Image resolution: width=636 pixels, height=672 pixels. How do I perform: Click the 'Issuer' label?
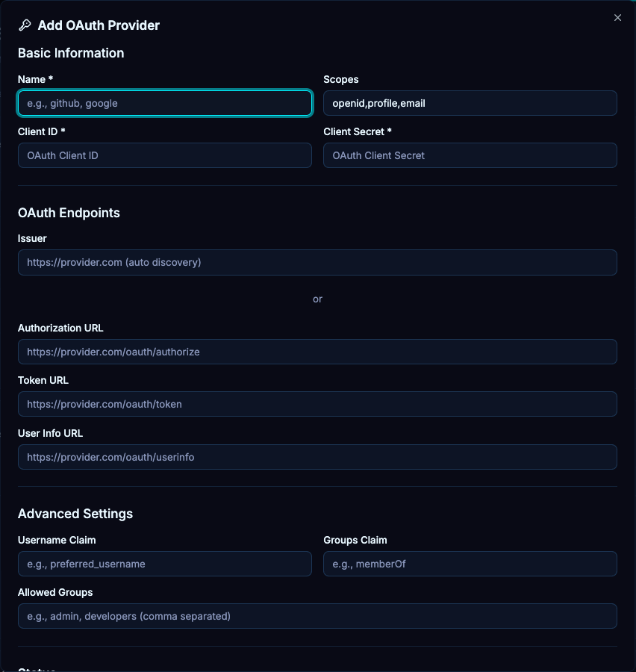(32, 238)
